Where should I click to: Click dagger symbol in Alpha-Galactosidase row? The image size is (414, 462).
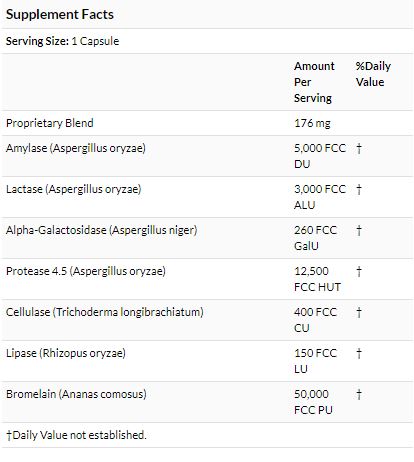tap(359, 230)
